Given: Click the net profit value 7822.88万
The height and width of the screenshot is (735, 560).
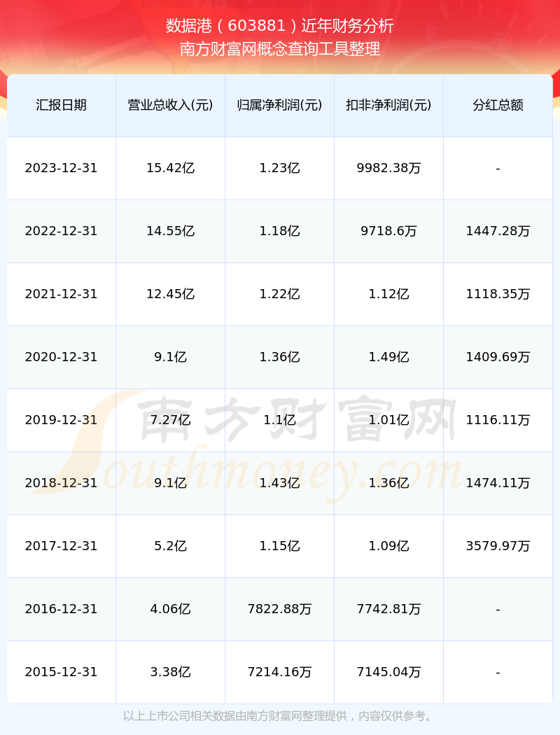Looking at the screenshot, I should 280,610.
